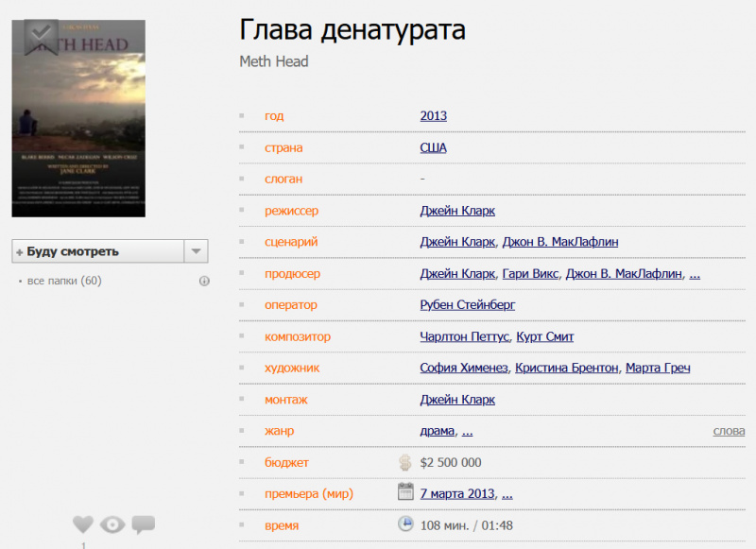Click the clock runtime icon

point(405,524)
